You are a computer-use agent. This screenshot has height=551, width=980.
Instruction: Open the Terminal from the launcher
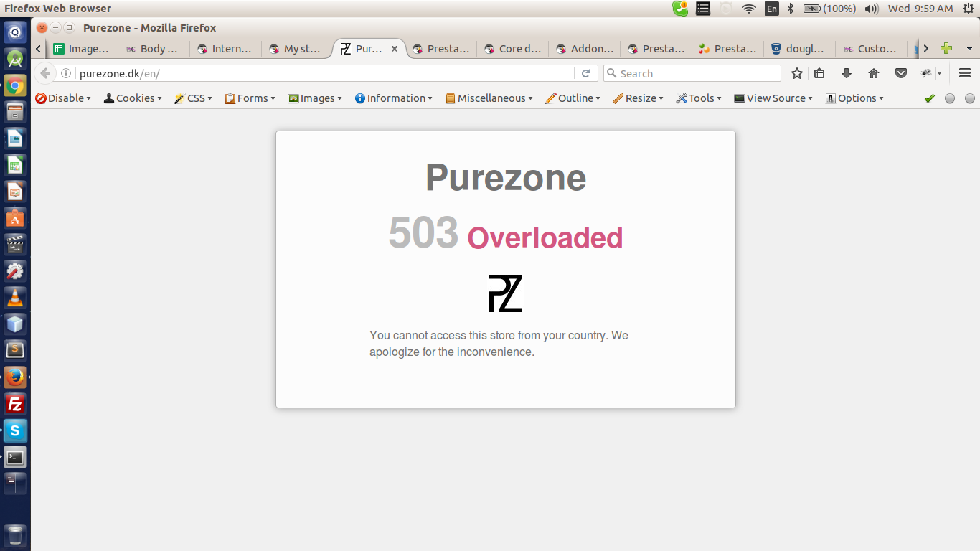(x=15, y=457)
